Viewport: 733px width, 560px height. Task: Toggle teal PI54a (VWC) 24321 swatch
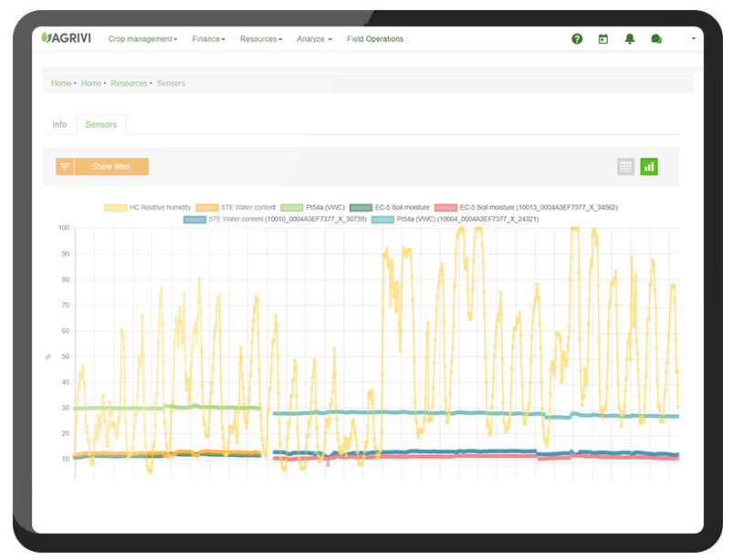[x=382, y=219]
